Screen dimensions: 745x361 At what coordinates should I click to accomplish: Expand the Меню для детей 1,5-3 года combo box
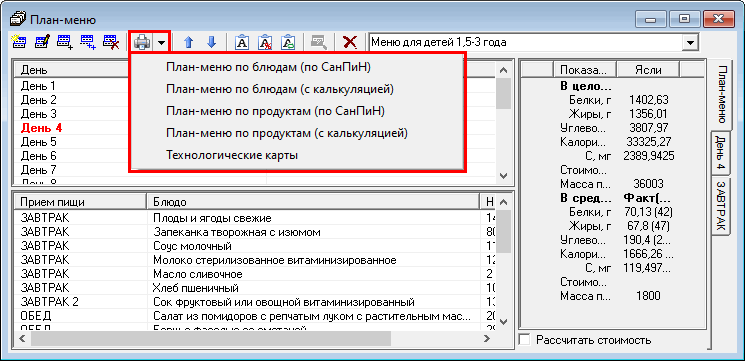tap(690, 42)
